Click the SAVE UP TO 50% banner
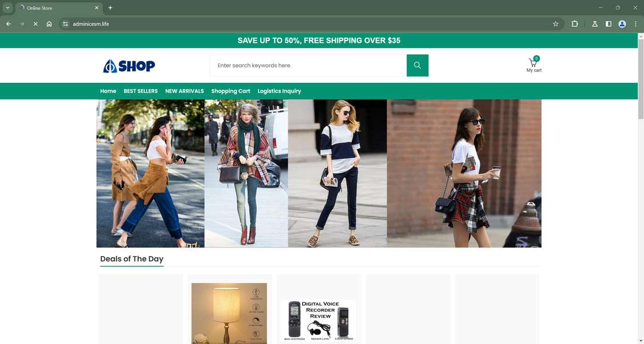The height and width of the screenshot is (344, 644). click(x=319, y=41)
